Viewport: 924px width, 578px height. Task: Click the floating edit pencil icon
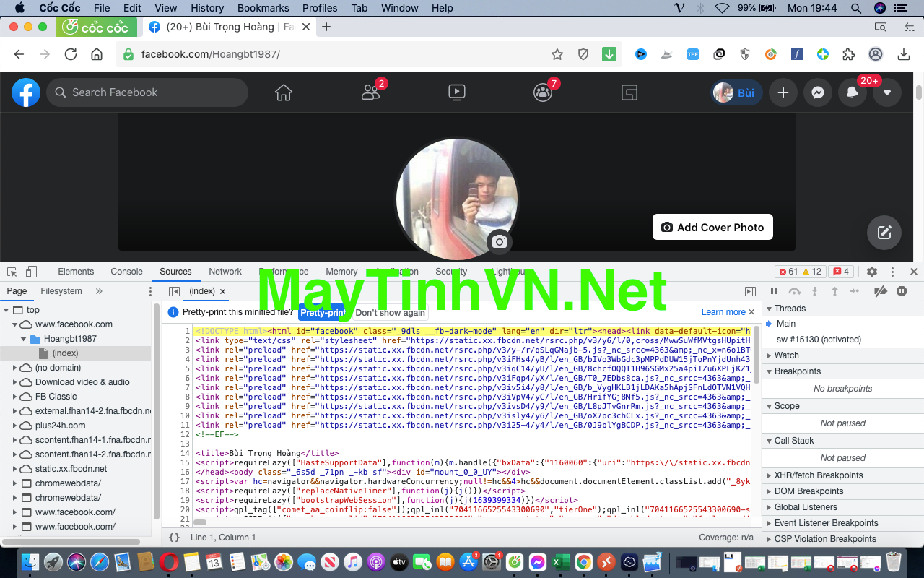click(884, 233)
